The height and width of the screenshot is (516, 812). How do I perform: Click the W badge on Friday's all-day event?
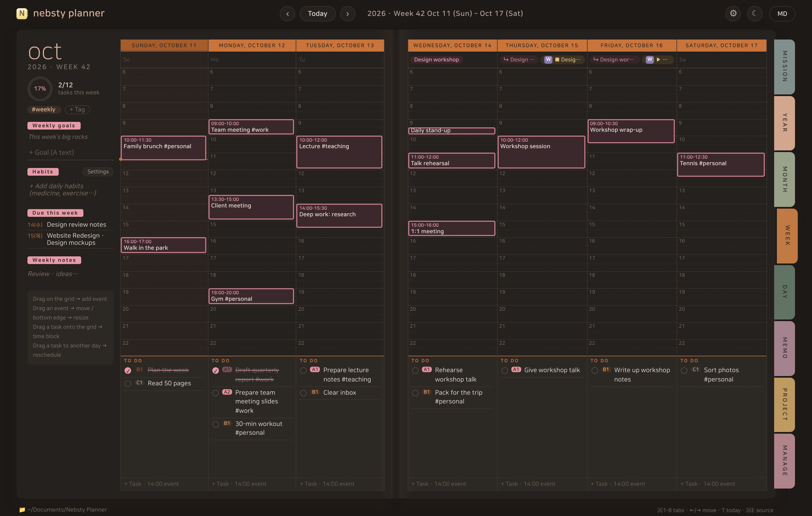650,59
